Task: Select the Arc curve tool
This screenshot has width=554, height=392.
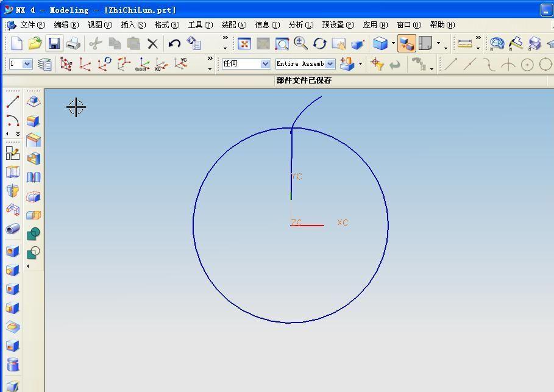Action: [x=12, y=120]
